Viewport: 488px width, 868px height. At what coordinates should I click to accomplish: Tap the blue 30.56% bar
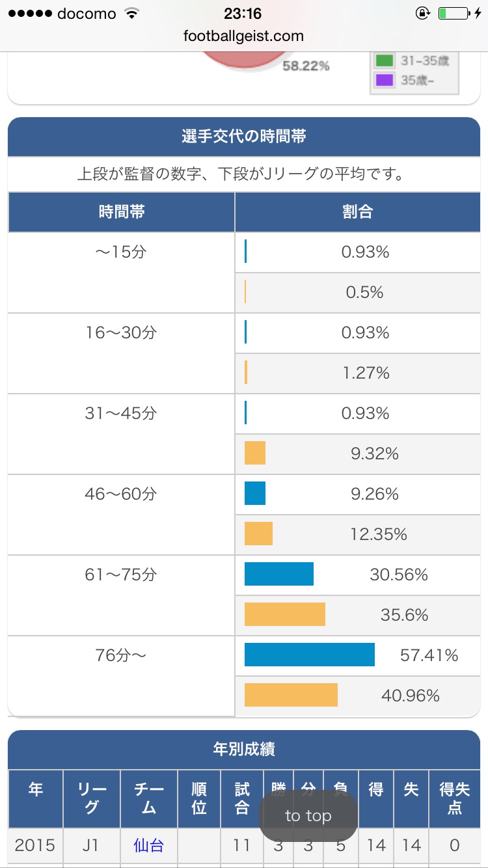point(279,574)
